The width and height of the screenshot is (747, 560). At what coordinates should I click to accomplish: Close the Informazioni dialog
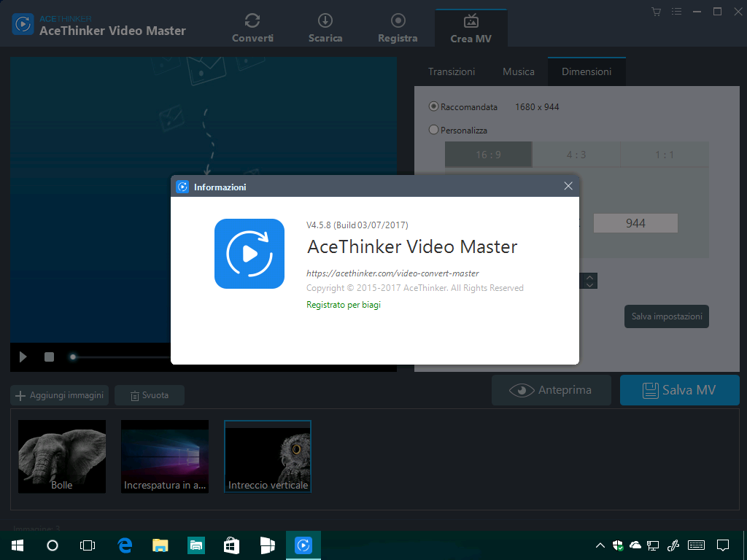pos(568,186)
